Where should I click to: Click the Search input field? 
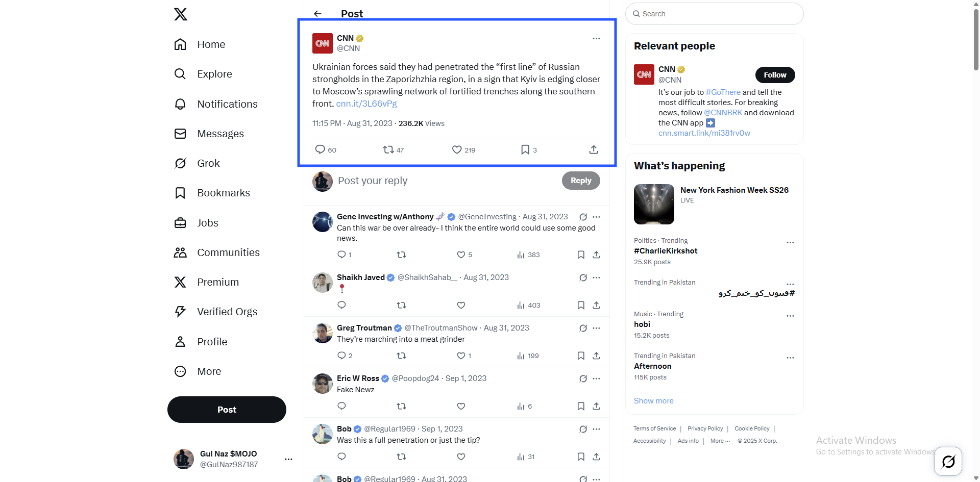pyautogui.click(x=714, y=14)
